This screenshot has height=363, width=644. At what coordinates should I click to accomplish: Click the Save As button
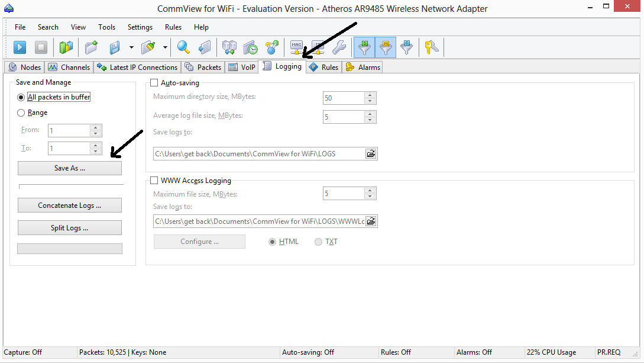pos(70,168)
